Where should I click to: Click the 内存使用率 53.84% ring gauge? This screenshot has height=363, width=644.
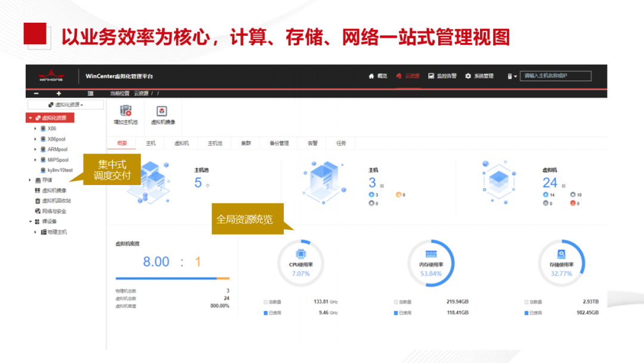click(431, 263)
